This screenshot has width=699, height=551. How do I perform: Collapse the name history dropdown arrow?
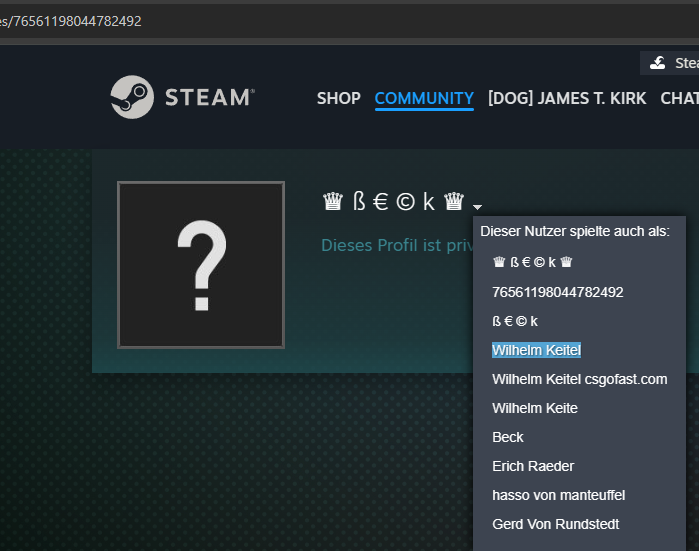(478, 206)
